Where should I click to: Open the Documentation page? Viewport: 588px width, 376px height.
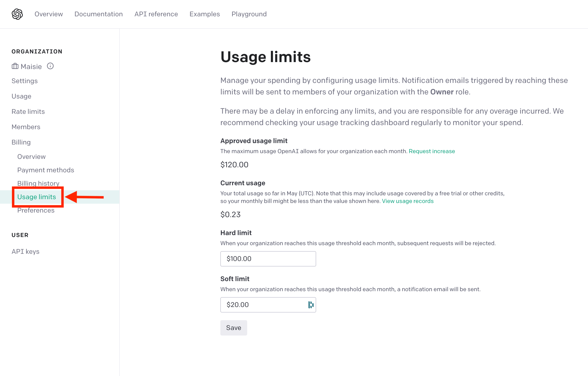click(x=98, y=14)
